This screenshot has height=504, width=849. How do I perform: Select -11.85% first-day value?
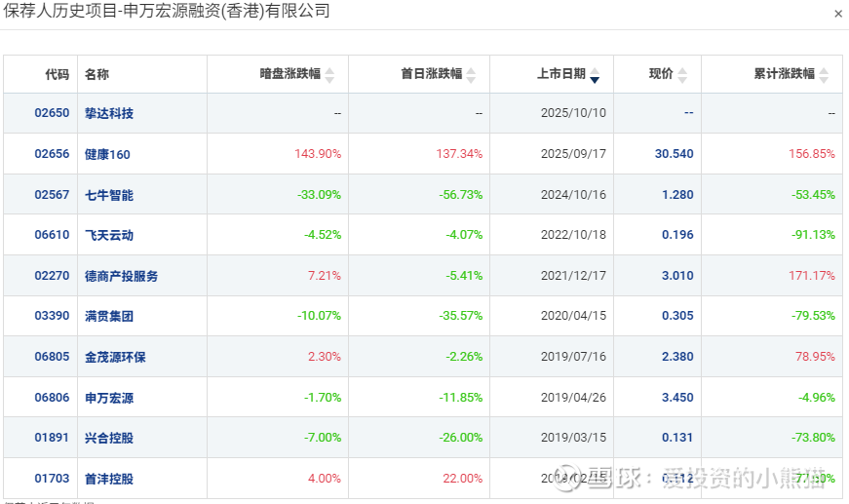coord(461,398)
